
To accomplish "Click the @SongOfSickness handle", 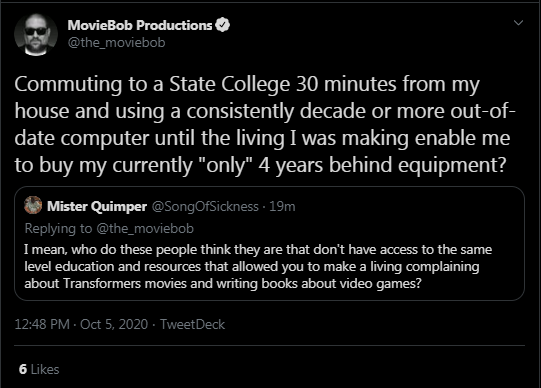I will pos(205,206).
